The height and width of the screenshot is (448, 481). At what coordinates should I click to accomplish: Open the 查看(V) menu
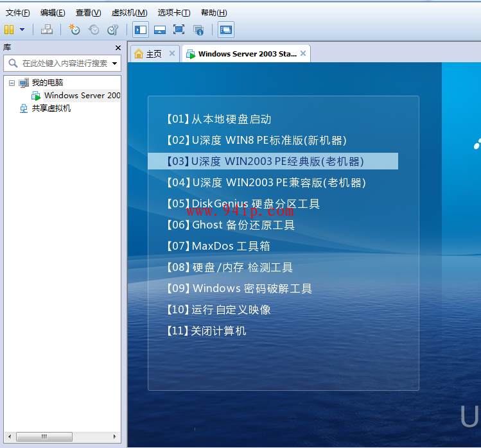coord(89,13)
